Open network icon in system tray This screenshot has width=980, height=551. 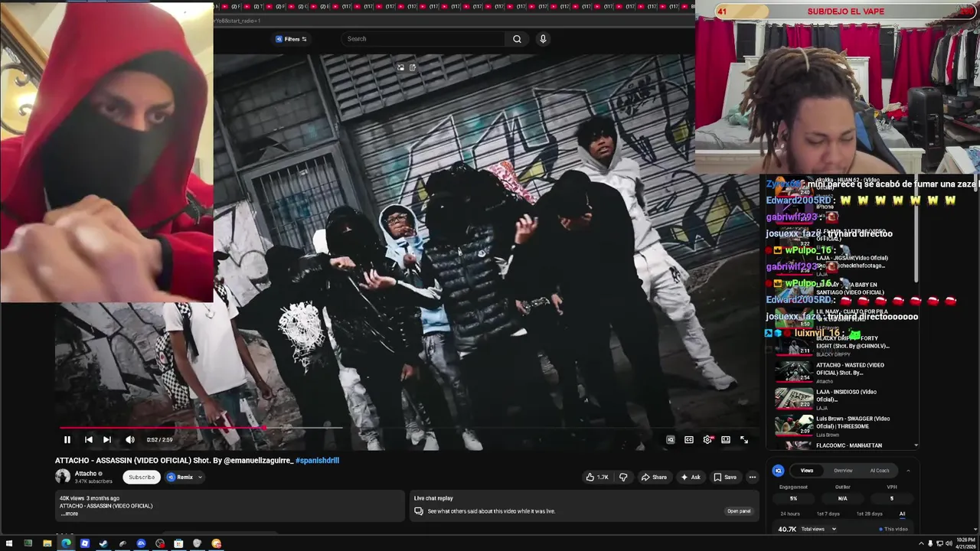click(x=939, y=543)
